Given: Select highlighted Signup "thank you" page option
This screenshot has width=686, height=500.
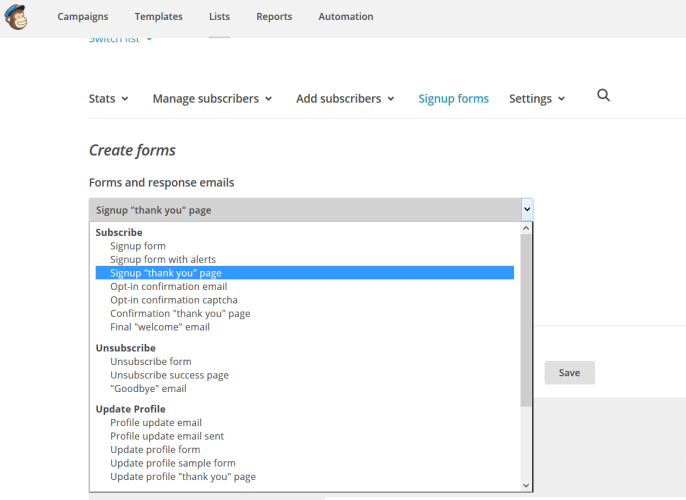Looking at the screenshot, I should pyautogui.click(x=304, y=273).
